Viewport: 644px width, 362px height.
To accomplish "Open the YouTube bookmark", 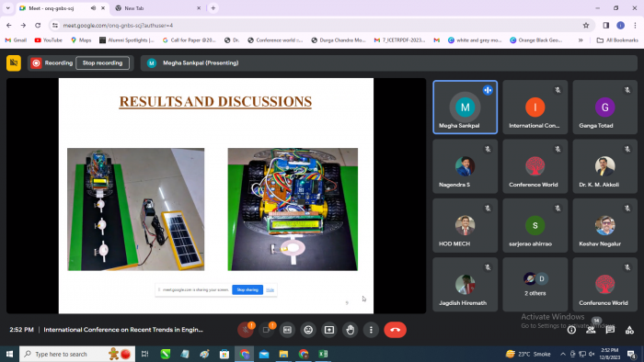I will 49,40.
